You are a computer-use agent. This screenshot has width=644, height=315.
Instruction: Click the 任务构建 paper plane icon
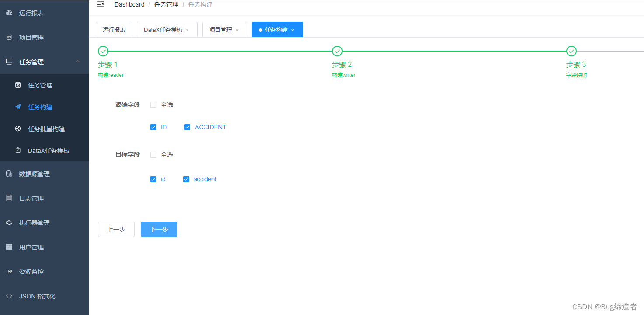coord(17,107)
